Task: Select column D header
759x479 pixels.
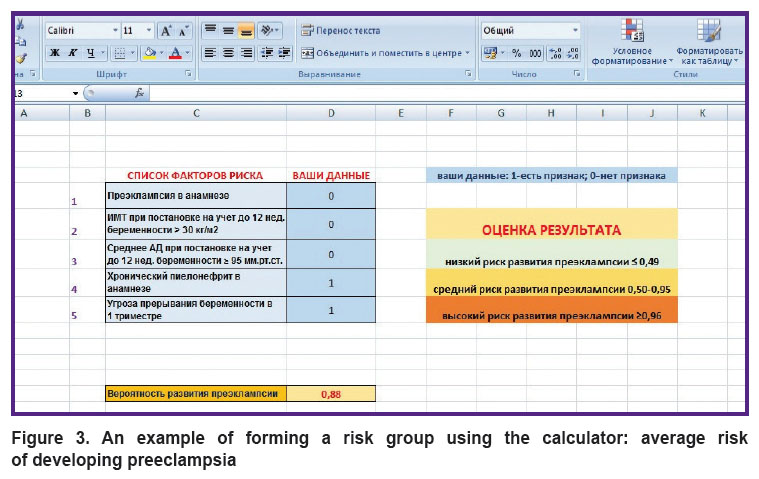Action: point(331,113)
